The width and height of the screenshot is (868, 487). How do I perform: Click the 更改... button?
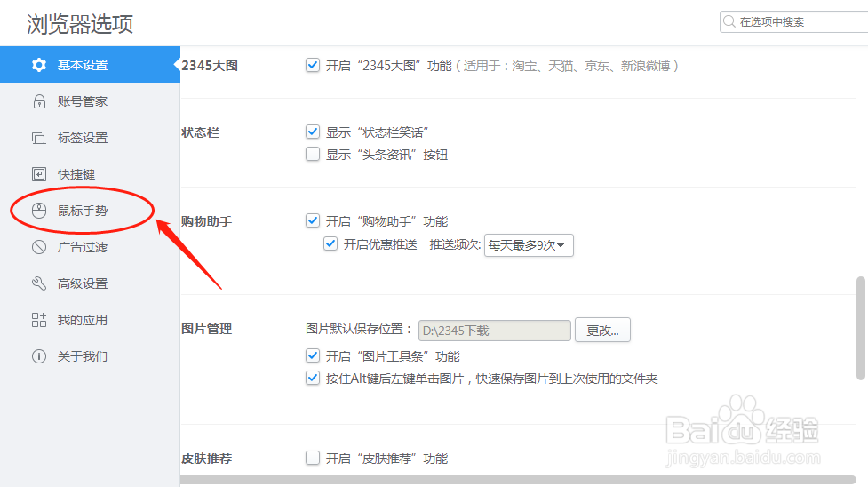click(x=602, y=331)
